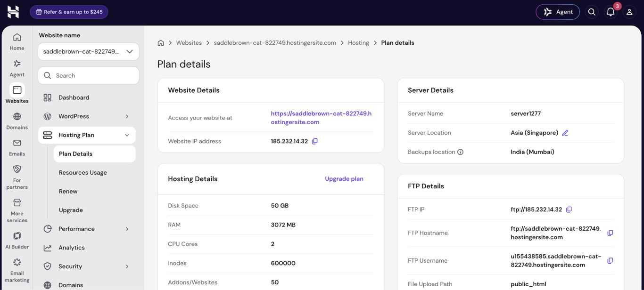This screenshot has height=290, width=644.
Task: Select the Asia (Singapore) location text
Action: (x=535, y=133)
